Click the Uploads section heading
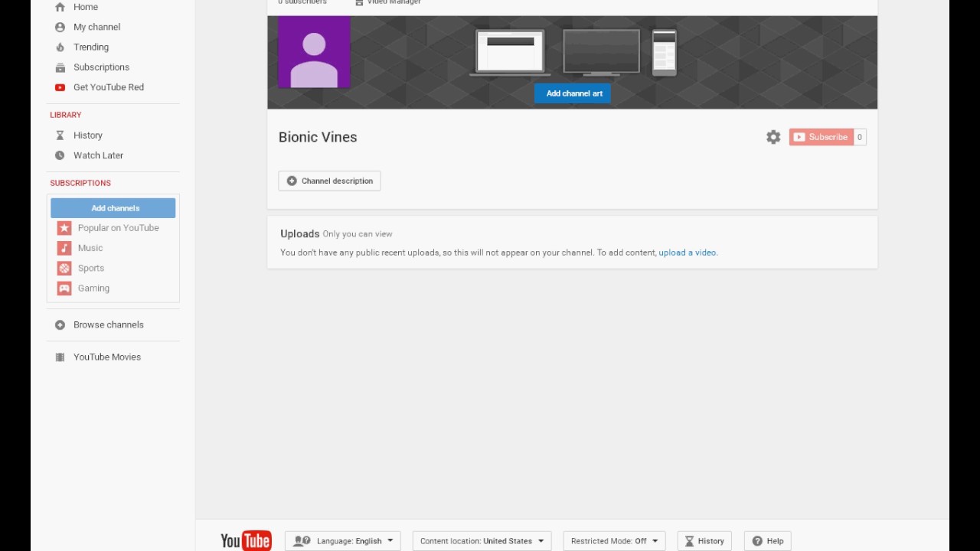 [300, 234]
